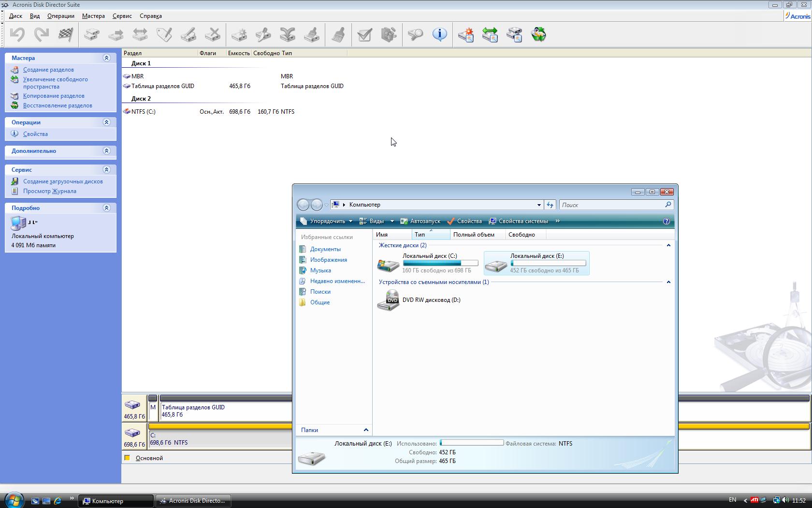Click the blue Properties info icon

click(x=440, y=34)
